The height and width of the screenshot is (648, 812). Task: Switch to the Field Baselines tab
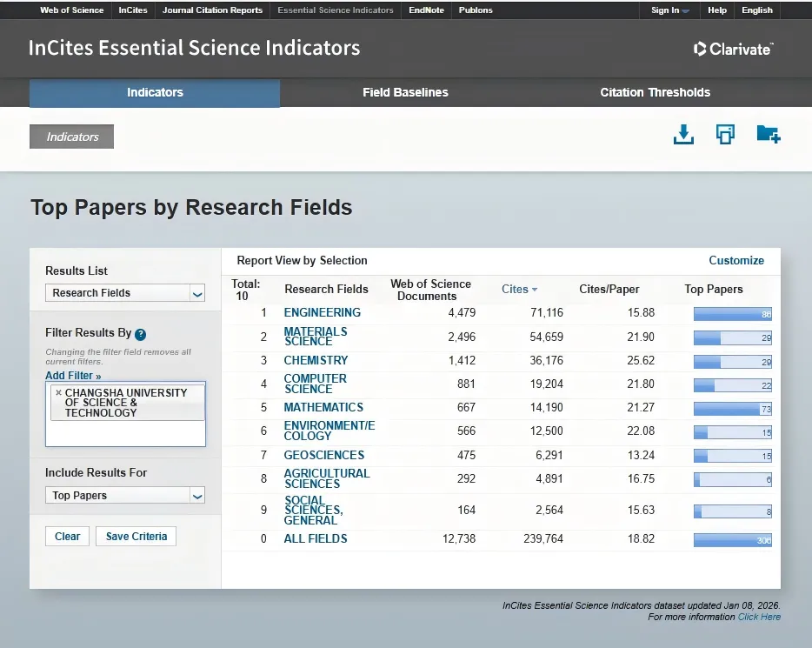coord(405,93)
